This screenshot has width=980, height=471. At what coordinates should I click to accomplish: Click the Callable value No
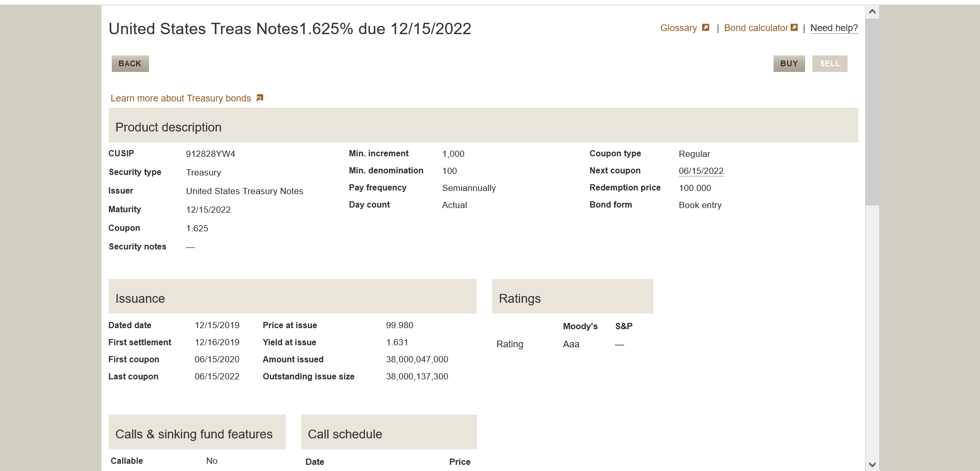(x=212, y=461)
